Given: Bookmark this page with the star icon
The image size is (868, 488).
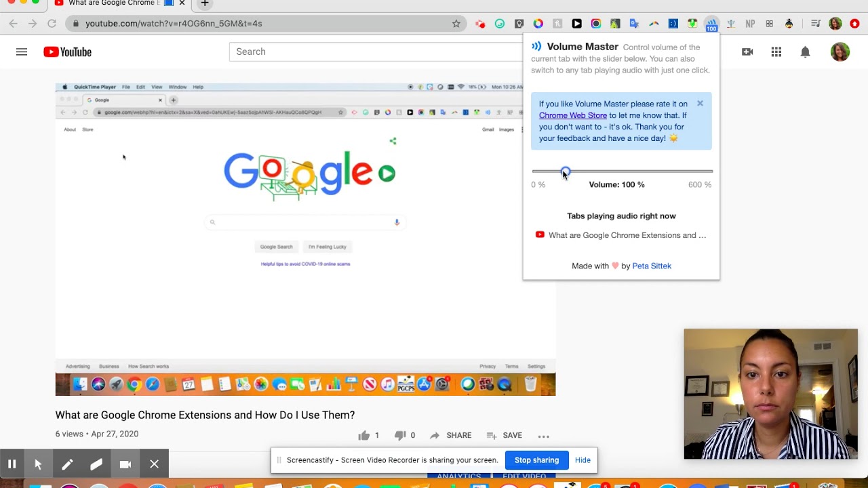Looking at the screenshot, I should [456, 24].
